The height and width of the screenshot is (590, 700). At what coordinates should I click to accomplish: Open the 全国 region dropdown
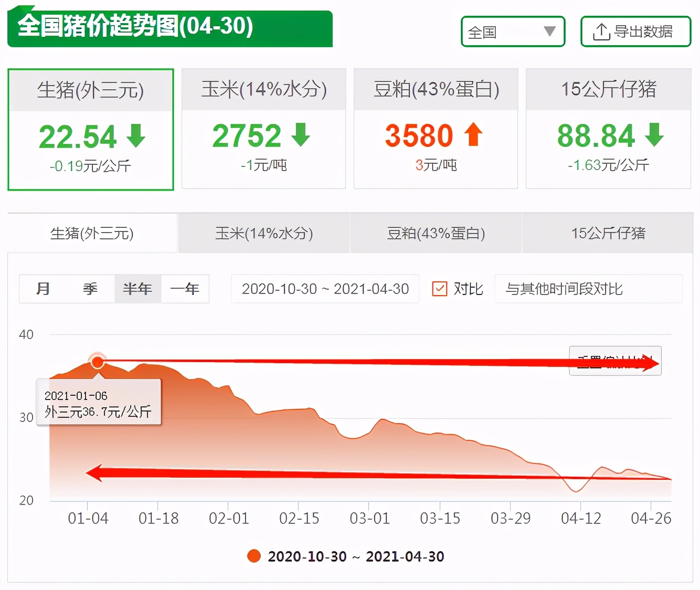pos(513,31)
